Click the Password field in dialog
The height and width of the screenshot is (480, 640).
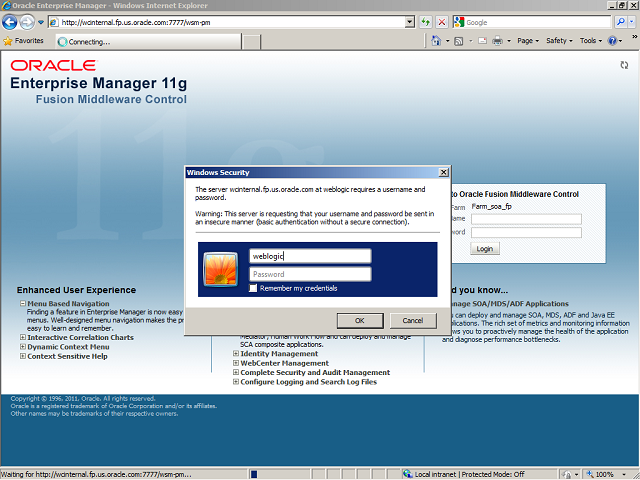click(310, 274)
